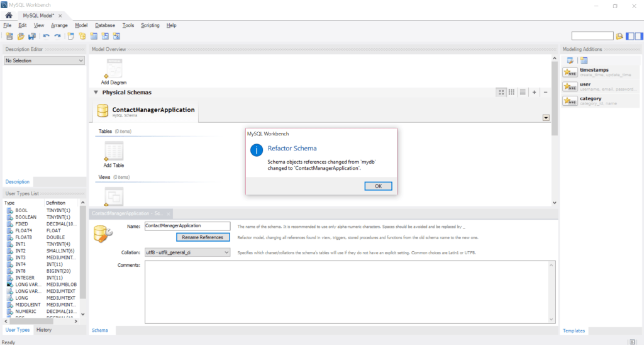Add a new diagram from toolbar

point(71,36)
